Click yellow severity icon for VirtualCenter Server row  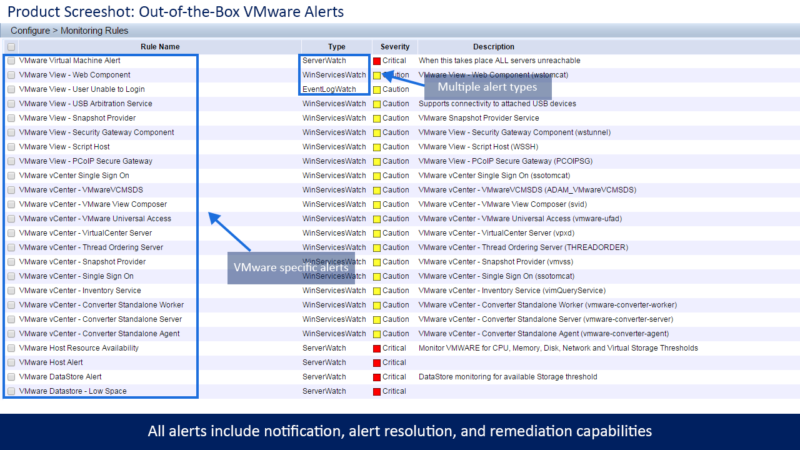coord(377,234)
